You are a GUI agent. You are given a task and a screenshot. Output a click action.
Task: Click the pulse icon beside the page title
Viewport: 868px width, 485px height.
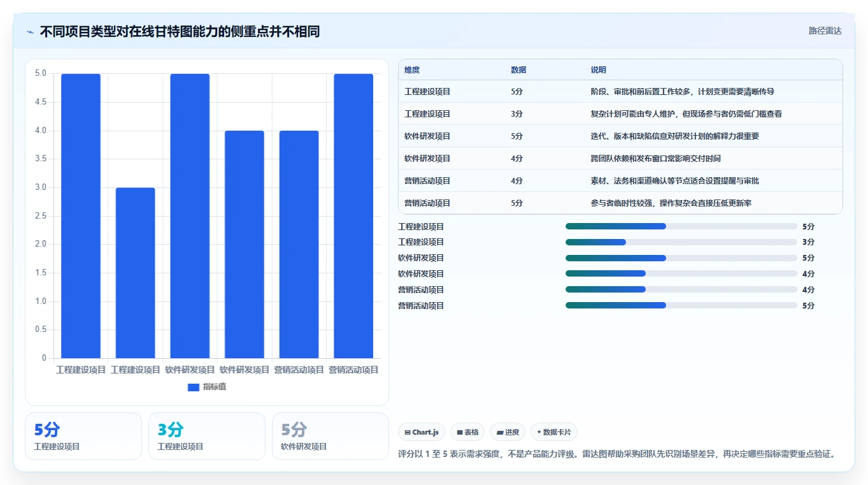click(x=30, y=32)
